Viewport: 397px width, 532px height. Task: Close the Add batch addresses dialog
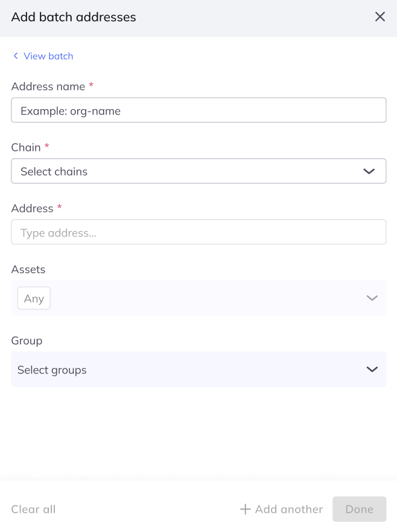pyautogui.click(x=380, y=17)
